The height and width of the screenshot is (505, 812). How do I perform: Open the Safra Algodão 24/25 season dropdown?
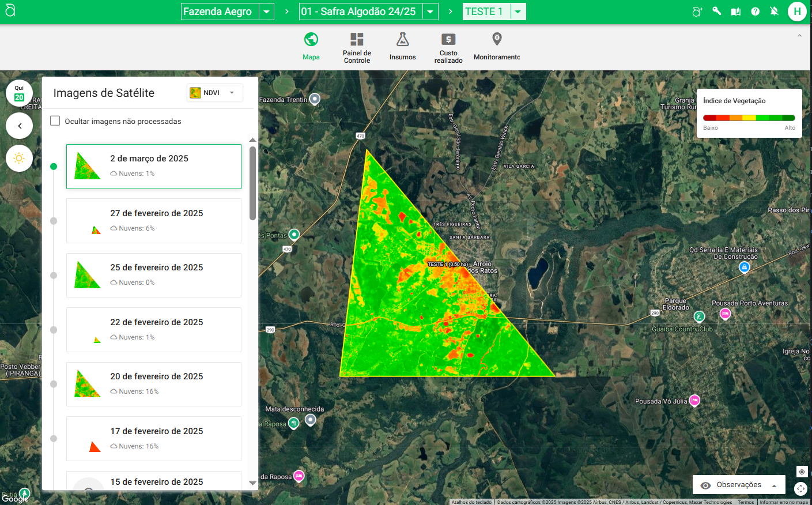click(430, 12)
